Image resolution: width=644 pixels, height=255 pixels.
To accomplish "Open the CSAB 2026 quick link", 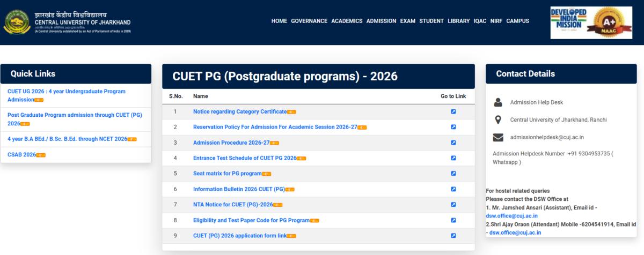I will pos(21,155).
